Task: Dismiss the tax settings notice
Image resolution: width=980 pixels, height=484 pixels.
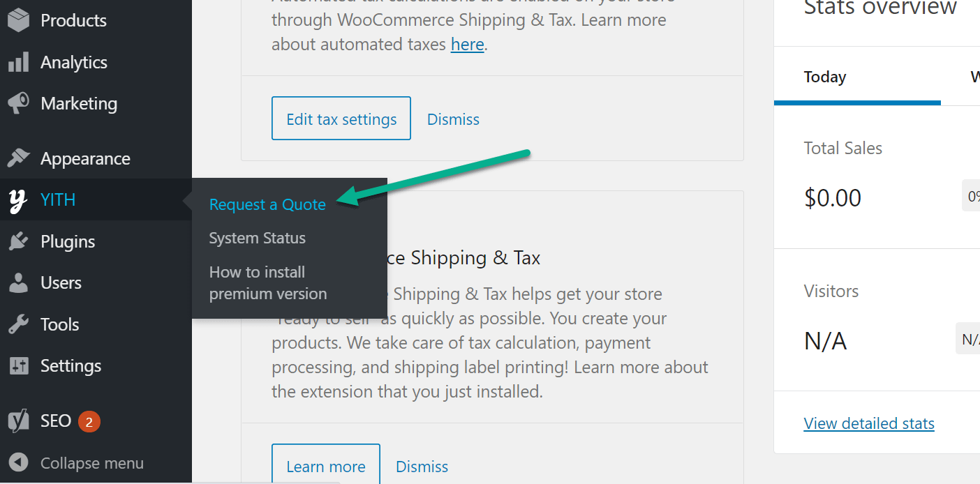Action: [452, 119]
